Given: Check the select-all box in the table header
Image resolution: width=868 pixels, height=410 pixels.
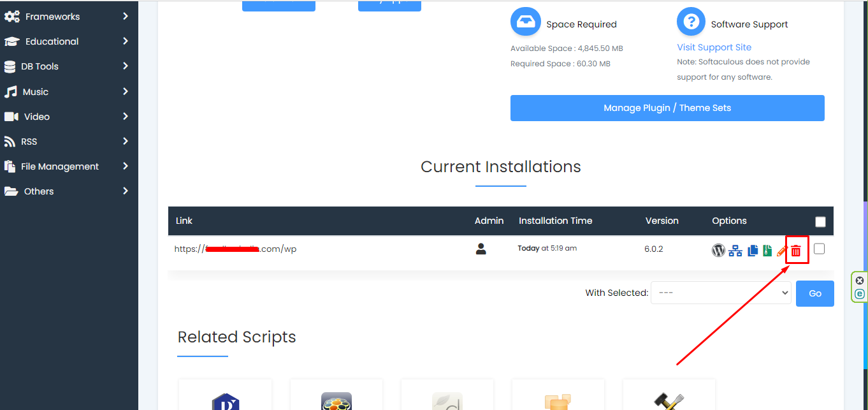Looking at the screenshot, I should [x=820, y=221].
